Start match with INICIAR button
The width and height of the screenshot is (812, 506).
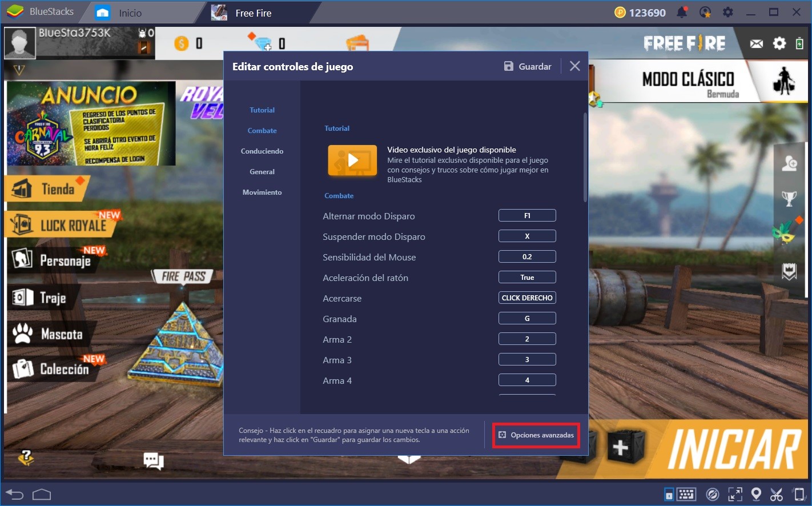point(734,449)
